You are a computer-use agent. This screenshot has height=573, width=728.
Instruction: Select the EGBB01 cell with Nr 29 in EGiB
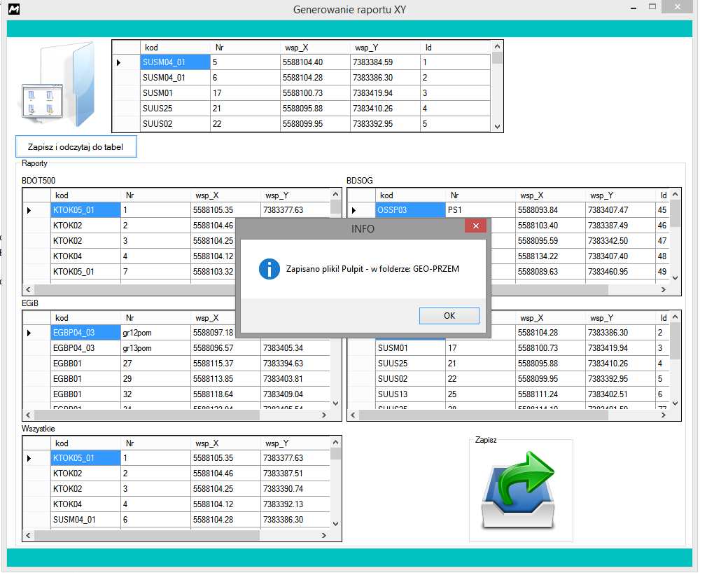pos(85,379)
